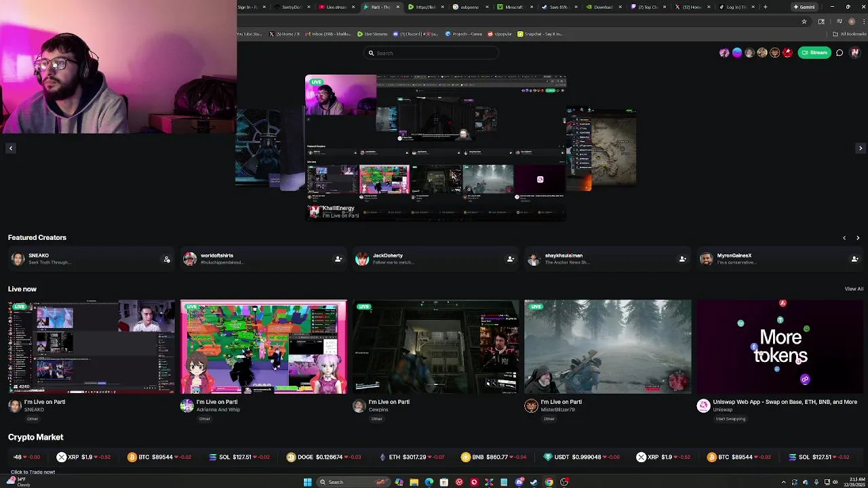868x488 pixels.
Task: Open SNEAKO's avatar in Featured Creators
Action: (18, 259)
